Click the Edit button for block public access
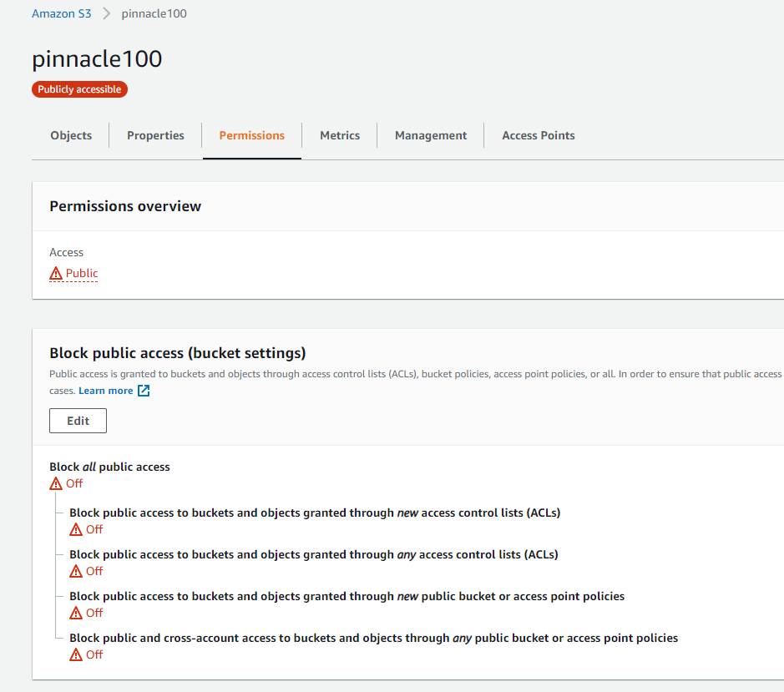784x692 pixels. tap(78, 421)
